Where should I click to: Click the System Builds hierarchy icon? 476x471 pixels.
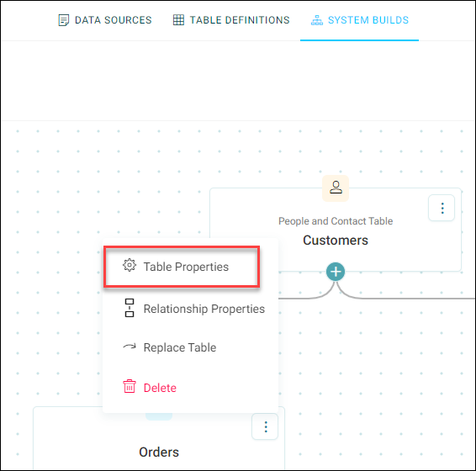click(x=317, y=20)
